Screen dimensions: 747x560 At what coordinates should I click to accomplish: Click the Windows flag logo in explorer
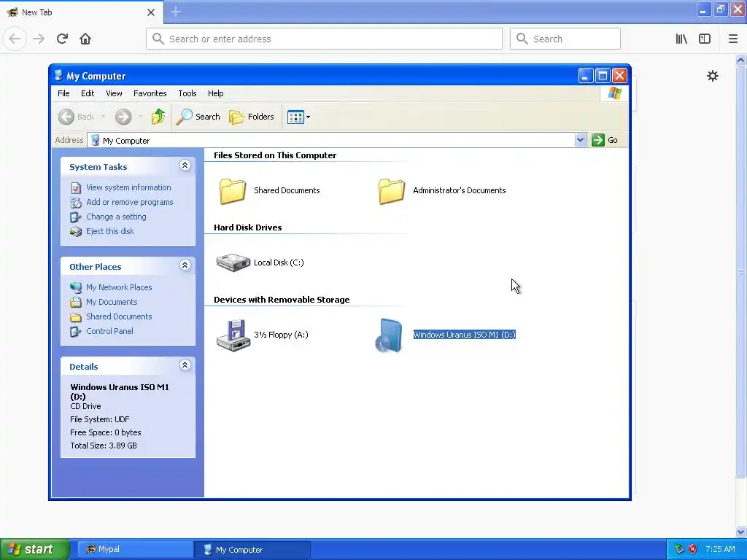click(x=614, y=93)
